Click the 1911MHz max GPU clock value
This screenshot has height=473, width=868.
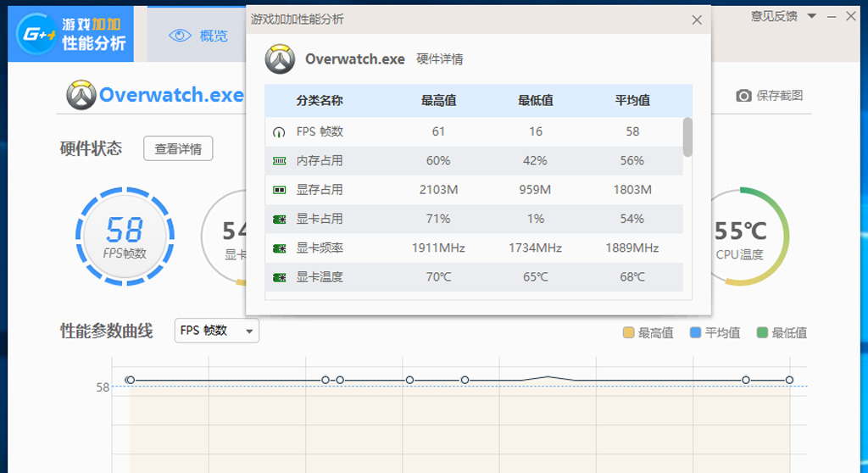(438, 248)
